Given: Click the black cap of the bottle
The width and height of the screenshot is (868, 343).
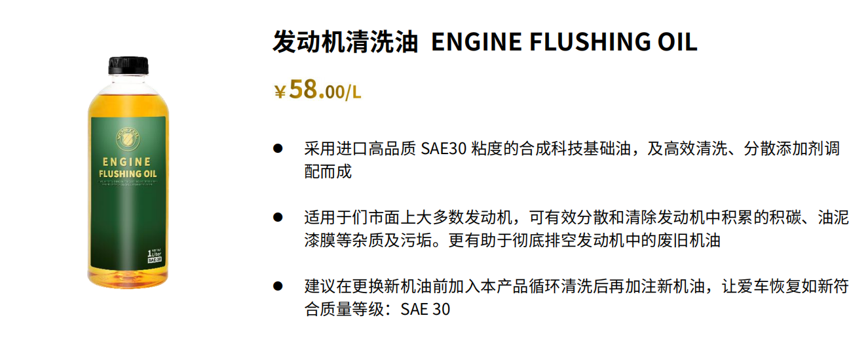Looking at the screenshot, I should pyautogui.click(x=128, y=65).
